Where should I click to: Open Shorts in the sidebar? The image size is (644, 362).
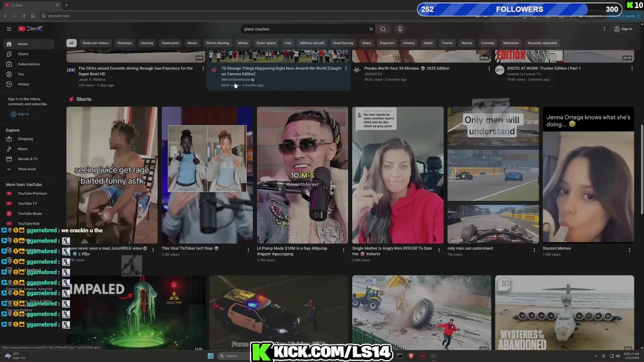click(30, 54)
